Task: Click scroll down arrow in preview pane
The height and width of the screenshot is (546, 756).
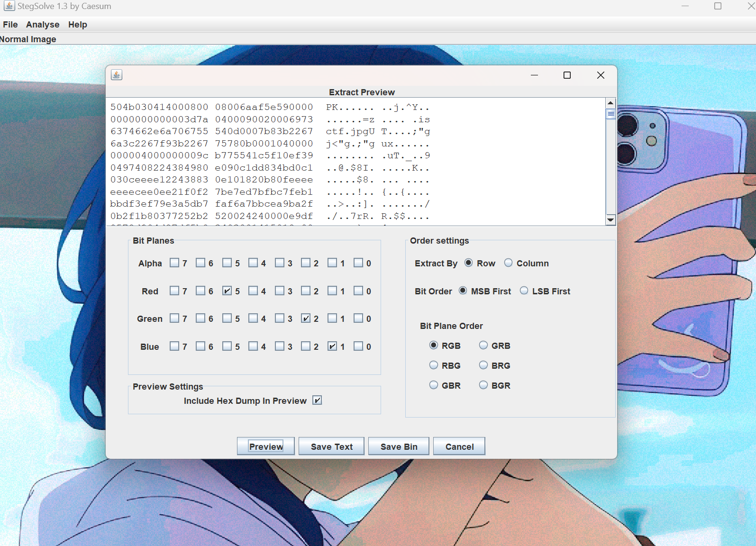Action: point(610,219)
